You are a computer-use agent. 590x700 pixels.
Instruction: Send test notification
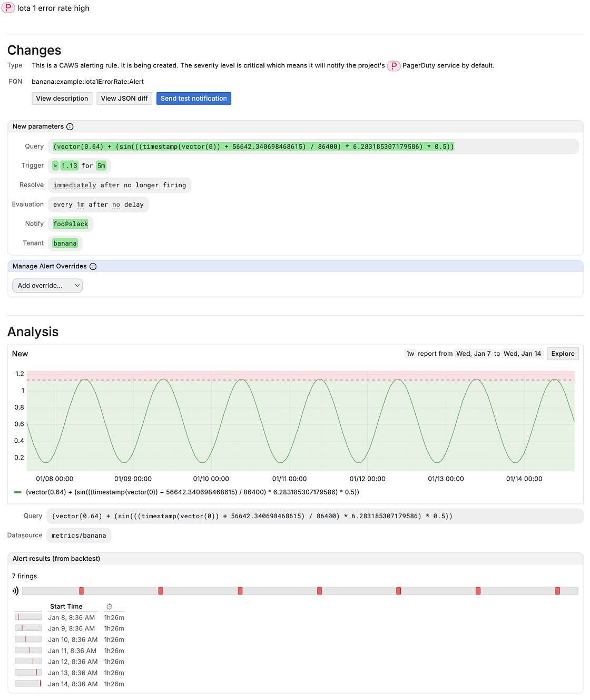[193, 99]
